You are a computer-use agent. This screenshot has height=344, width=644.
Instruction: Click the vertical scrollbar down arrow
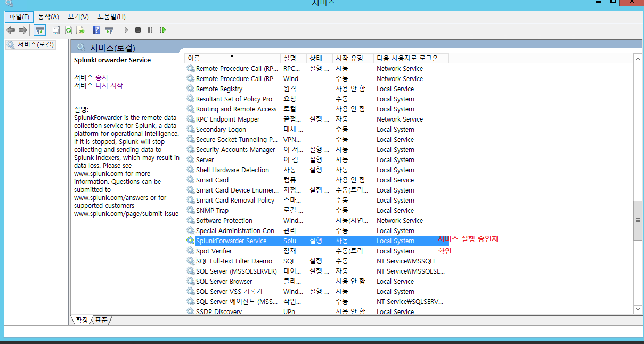[637, 309]
